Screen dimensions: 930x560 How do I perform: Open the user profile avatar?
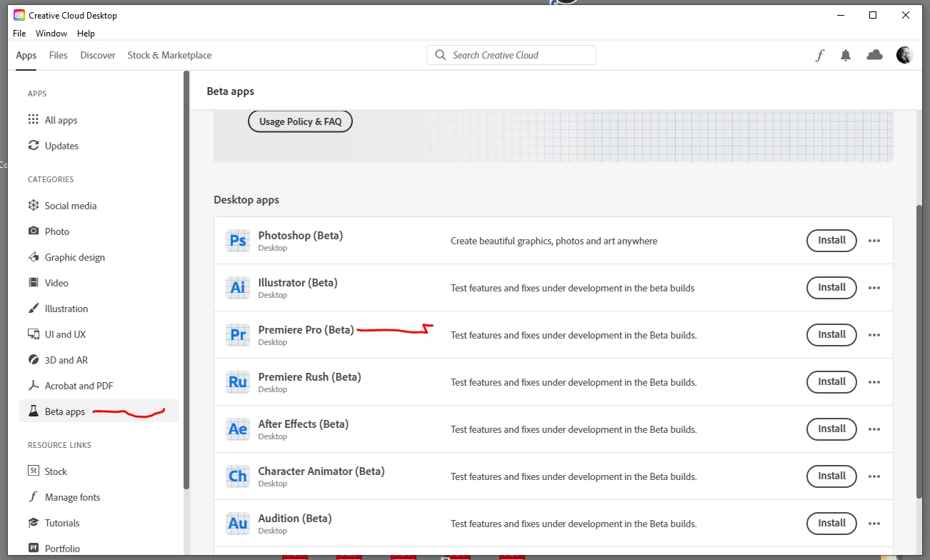(x=904, y=55)
